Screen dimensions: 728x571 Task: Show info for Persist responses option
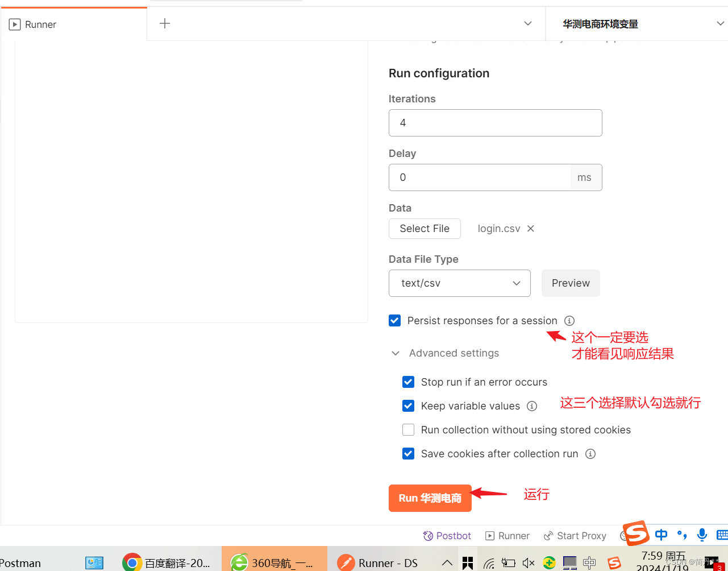569,321
